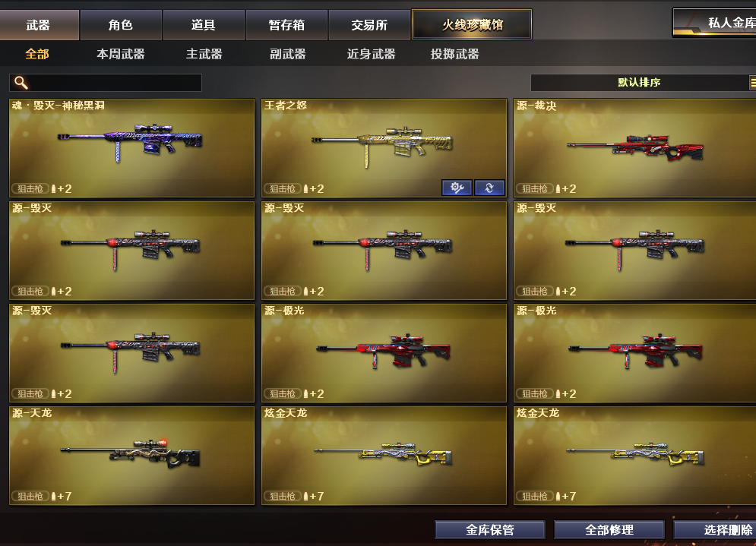The image size is (756, 546).
Task: Open the 默认排序 sort dropdown
Action: click(639, 83)
